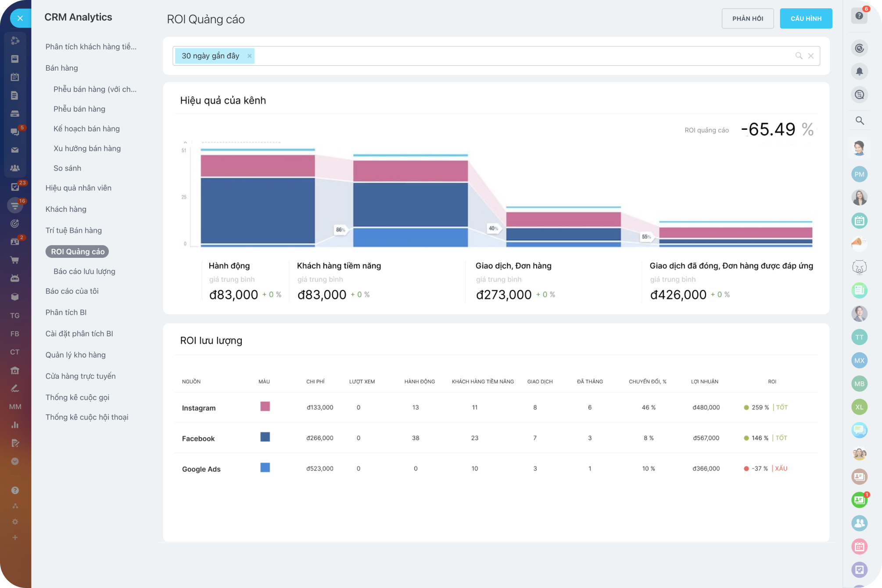Open the help question mark icon
Viewport: 882px width, 588px height.
[x=859, y=16]
